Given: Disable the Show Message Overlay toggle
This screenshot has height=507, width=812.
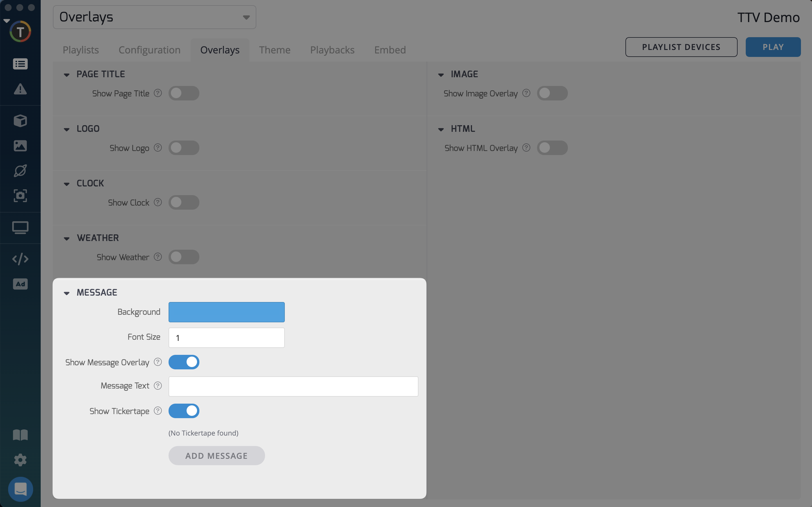Looking at the screenshot, I should coord(184,362).
